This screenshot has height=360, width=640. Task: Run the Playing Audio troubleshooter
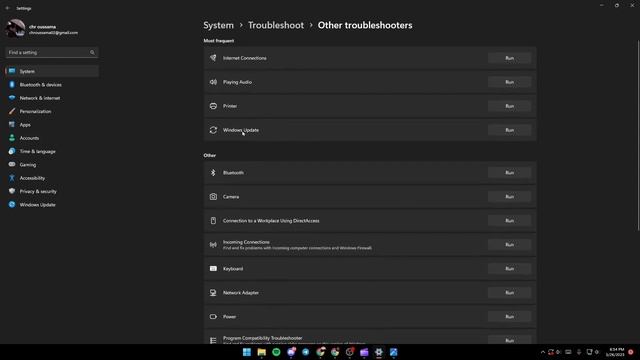(509, 82)
